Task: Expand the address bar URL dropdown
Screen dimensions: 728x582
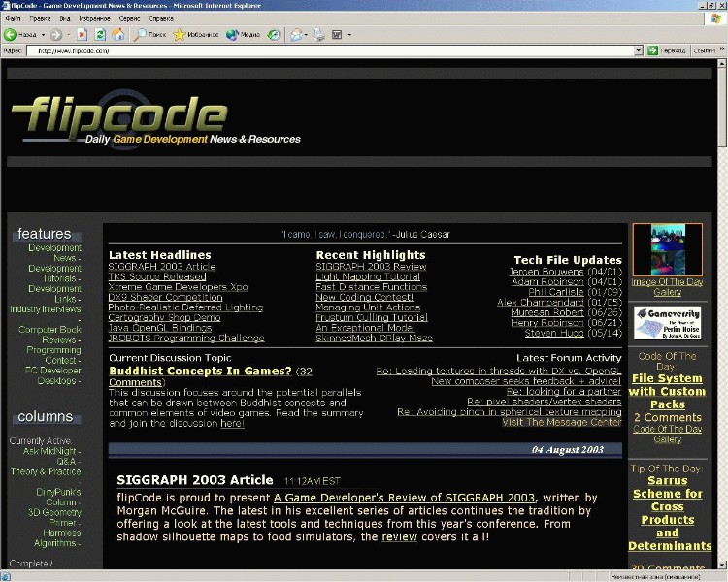Action: 639,50
